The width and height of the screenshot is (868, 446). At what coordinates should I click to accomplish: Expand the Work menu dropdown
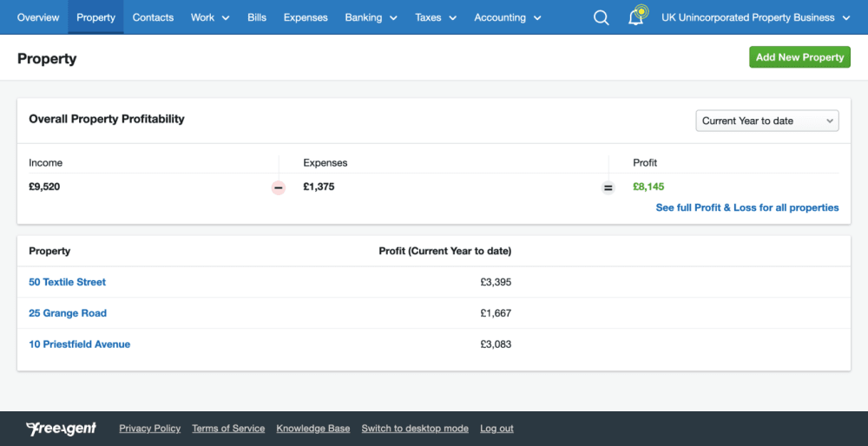tap(210, 17)
